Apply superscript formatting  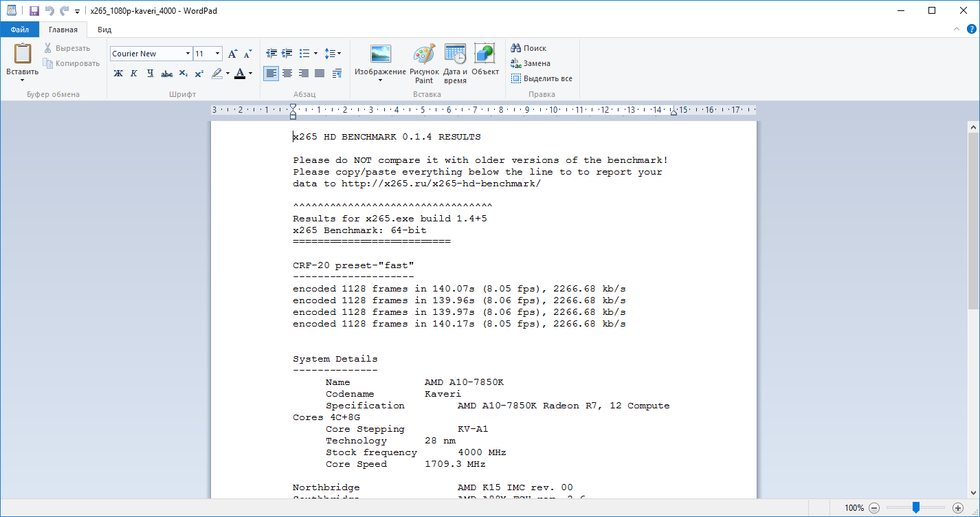199,74
